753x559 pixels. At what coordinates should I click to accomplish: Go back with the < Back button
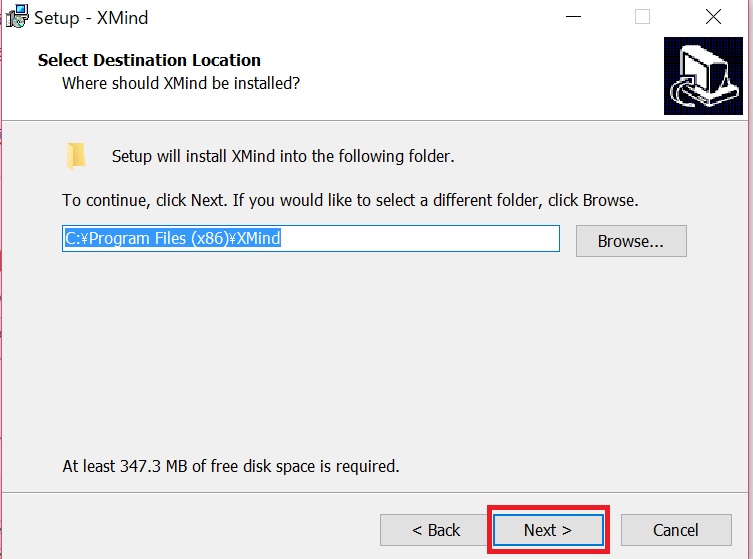tap(435, 530)
